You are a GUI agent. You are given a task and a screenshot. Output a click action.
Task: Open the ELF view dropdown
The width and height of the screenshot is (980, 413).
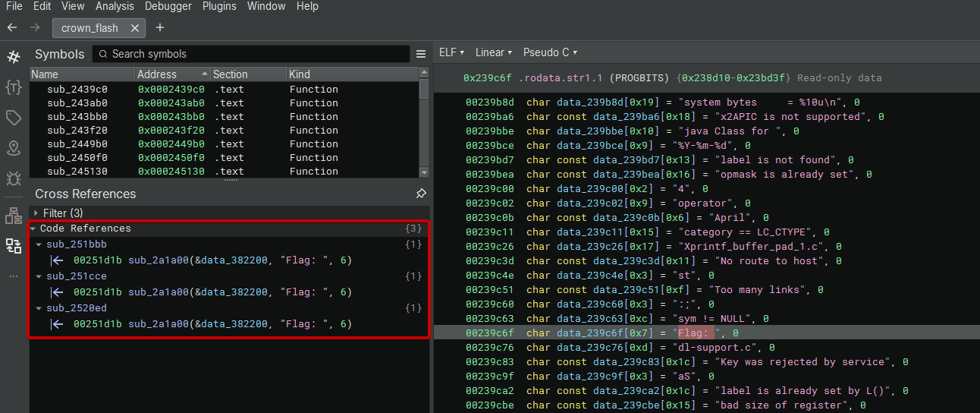pyautogui.click(x=451, y=52)
